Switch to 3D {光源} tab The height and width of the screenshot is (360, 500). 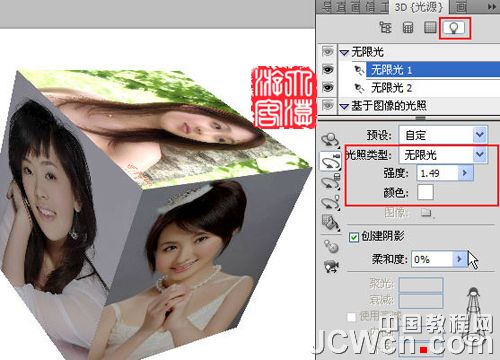click(x=419, y=7)
